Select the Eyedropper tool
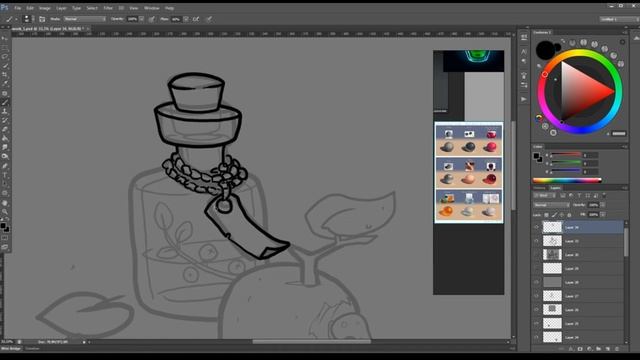 (5, 84)
